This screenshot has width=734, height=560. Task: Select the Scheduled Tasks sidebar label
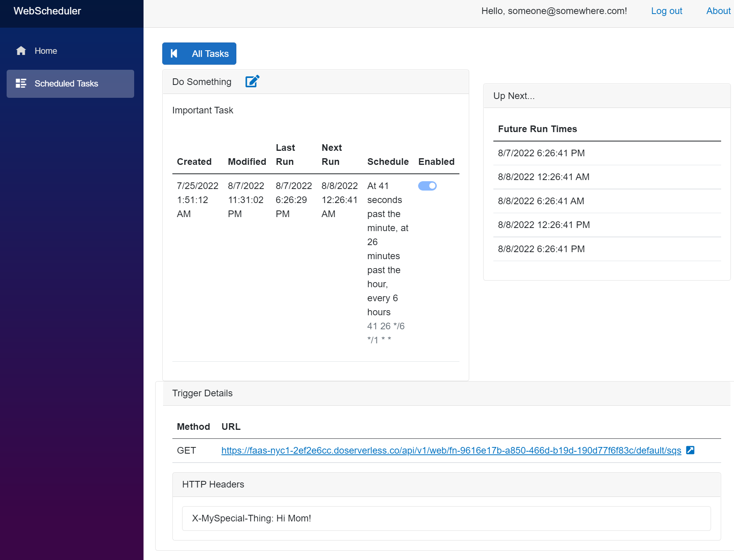click(x=66, y=83)
